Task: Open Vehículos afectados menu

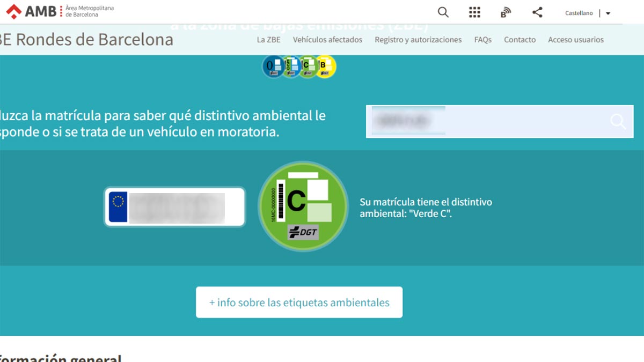Action: click(327, 40)
